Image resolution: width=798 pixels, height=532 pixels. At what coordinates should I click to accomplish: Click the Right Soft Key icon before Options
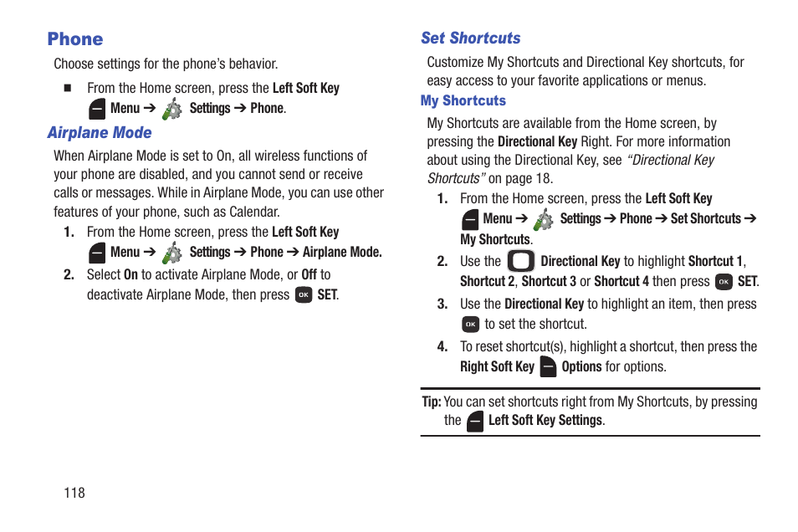tap(548, 366)
